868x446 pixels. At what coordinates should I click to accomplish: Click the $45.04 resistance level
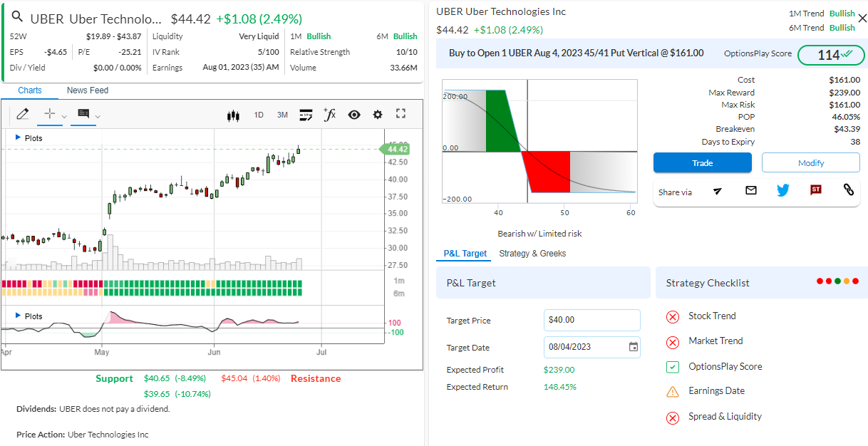coord(234,378)
